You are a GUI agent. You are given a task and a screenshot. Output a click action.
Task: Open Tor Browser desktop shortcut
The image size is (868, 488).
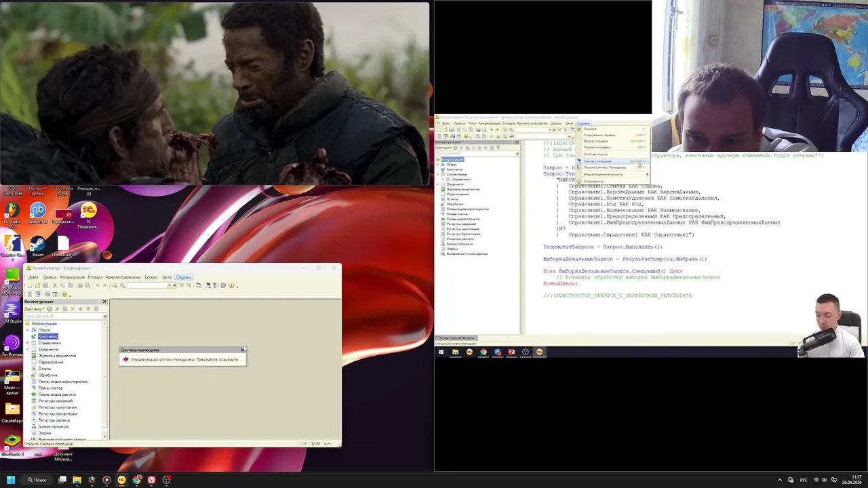12,346
